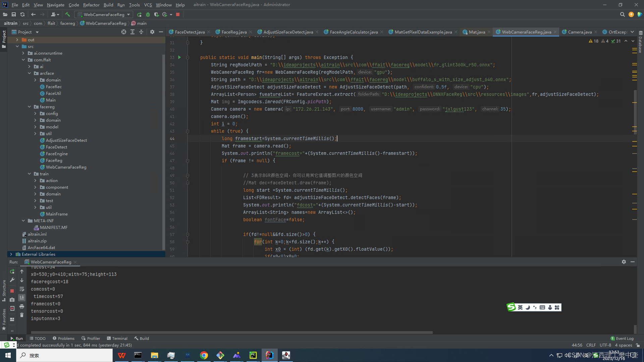Click the wrench icon in the Run panel

click(x=12, y=280)
